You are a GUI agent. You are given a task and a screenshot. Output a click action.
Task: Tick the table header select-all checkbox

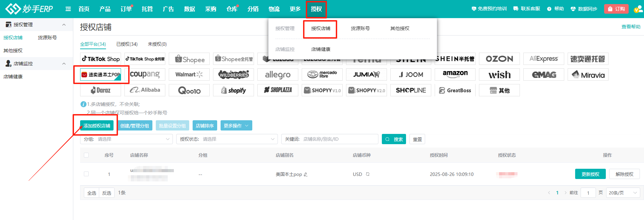tap(86, 155)
